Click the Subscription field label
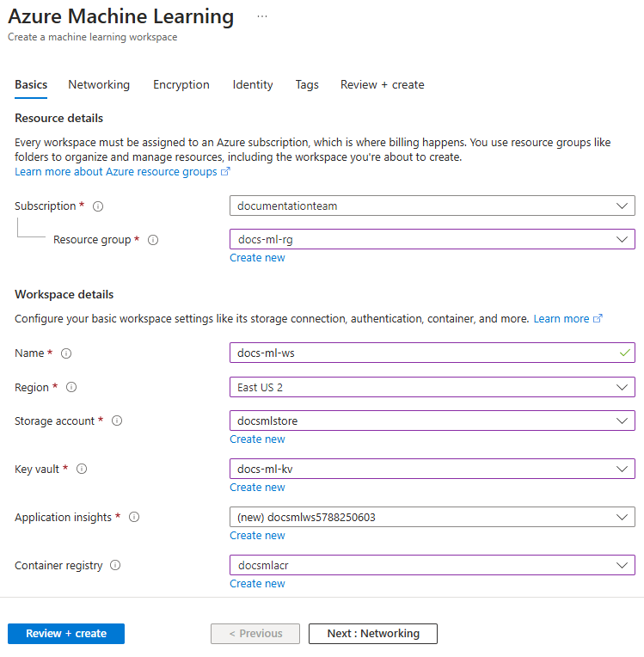The width and height of the screenshot is (644, 657). coord(46,206)
